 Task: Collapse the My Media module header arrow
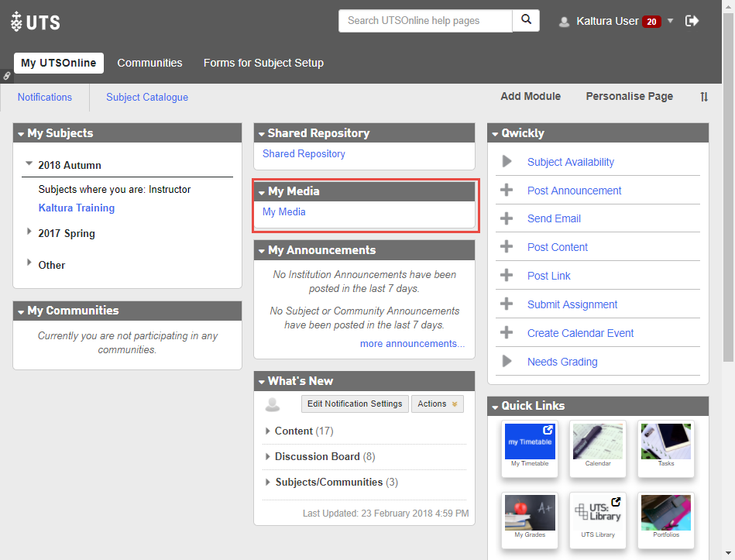pyautogui.click(x=262, y=192)
